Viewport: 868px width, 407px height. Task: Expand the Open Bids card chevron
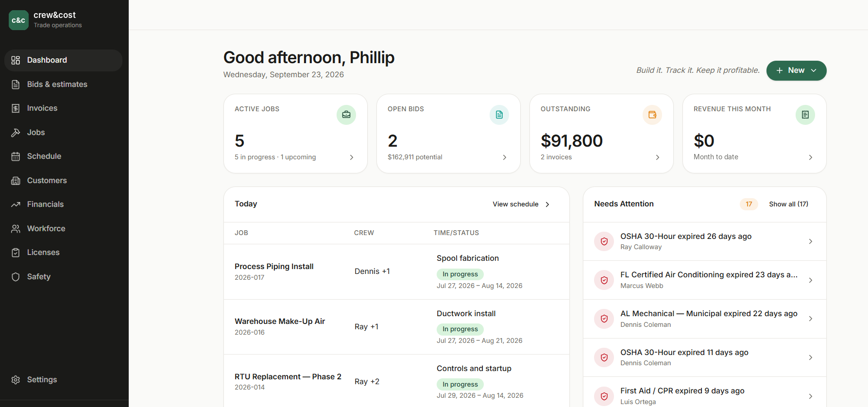[x=505, y=157]
